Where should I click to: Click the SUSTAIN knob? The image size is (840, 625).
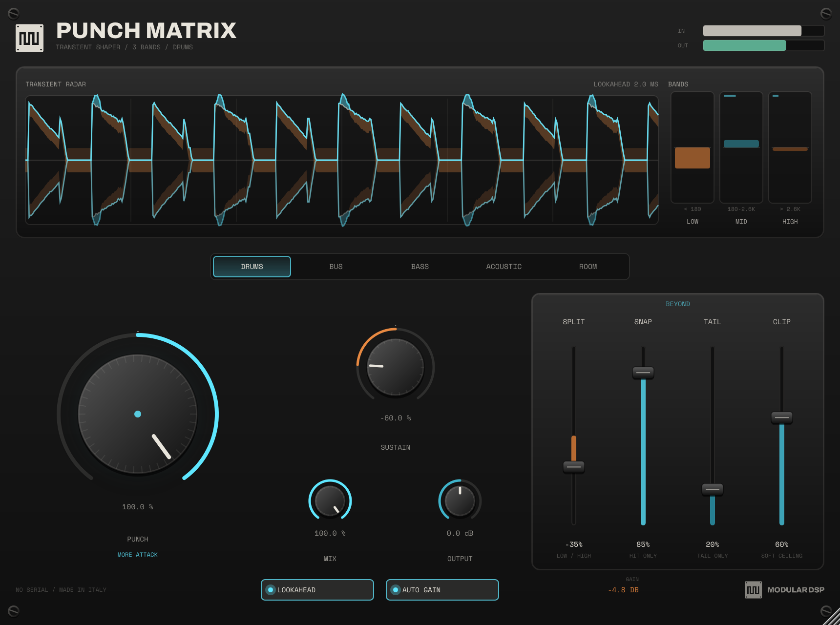(x=396, y=367)
